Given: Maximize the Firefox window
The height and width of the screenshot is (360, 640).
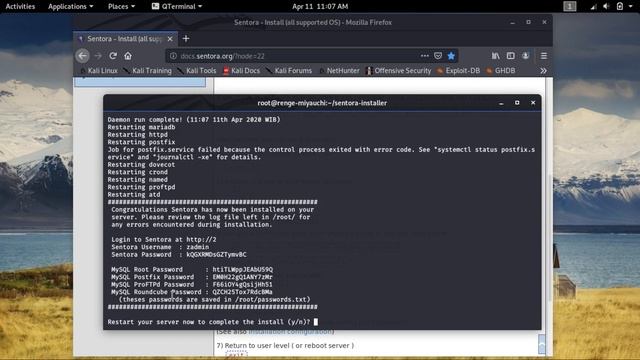Looking at the screenshot, I should click(528, 22).
